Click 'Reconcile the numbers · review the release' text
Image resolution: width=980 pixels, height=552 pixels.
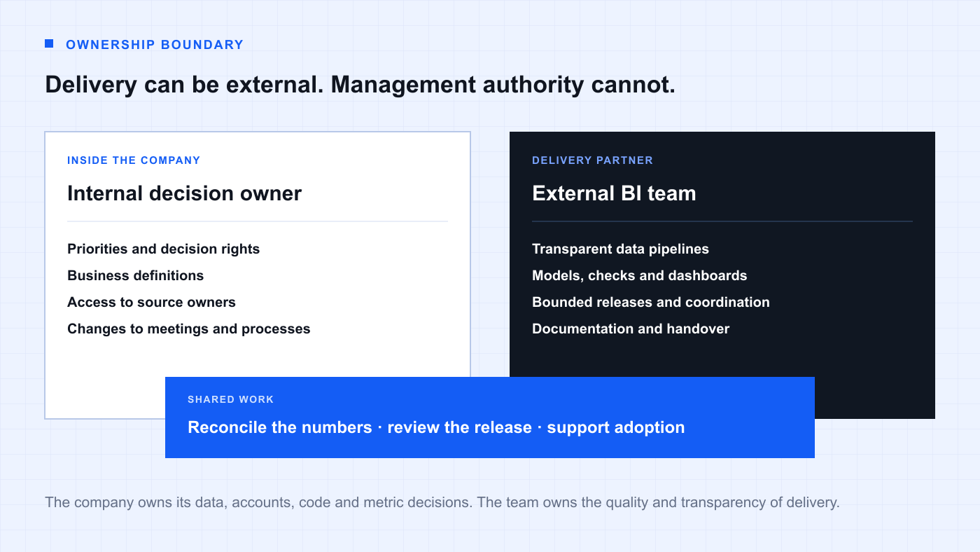click(x=360, y=427)
